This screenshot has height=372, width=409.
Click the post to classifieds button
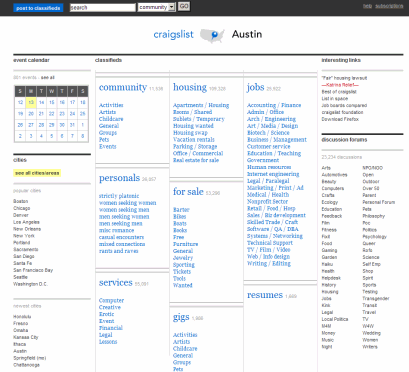click(38, 8)
